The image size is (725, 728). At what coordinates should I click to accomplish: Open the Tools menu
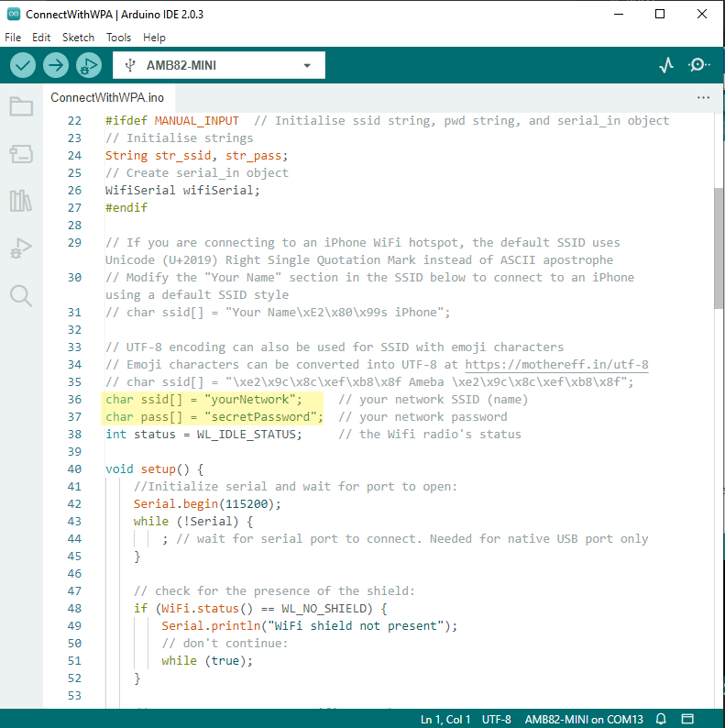click(x=118, y=38)
